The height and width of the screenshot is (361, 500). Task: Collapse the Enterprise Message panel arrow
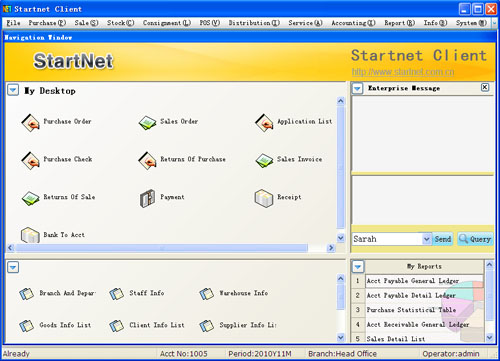point(358,89)
